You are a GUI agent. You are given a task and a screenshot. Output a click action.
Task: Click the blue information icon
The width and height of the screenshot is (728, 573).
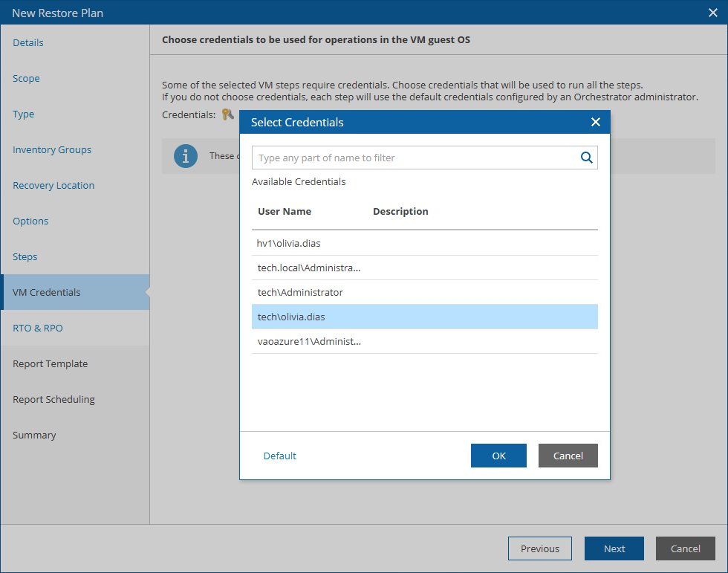186,156
